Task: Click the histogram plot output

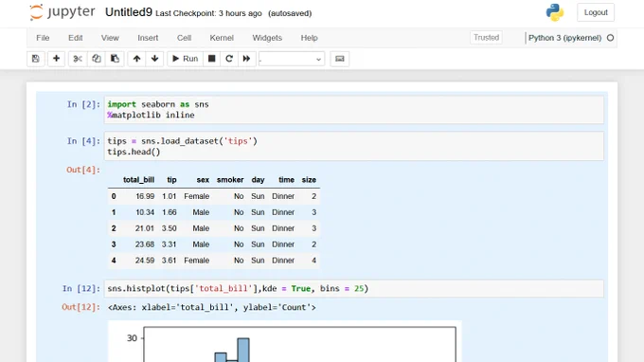Action: pos(285,341)
